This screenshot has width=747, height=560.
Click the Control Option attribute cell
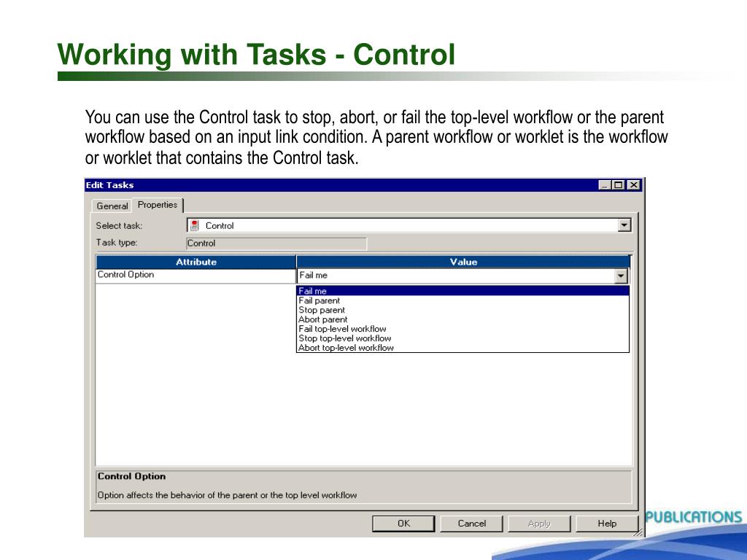pyautogui.click(x=196, y=276)
